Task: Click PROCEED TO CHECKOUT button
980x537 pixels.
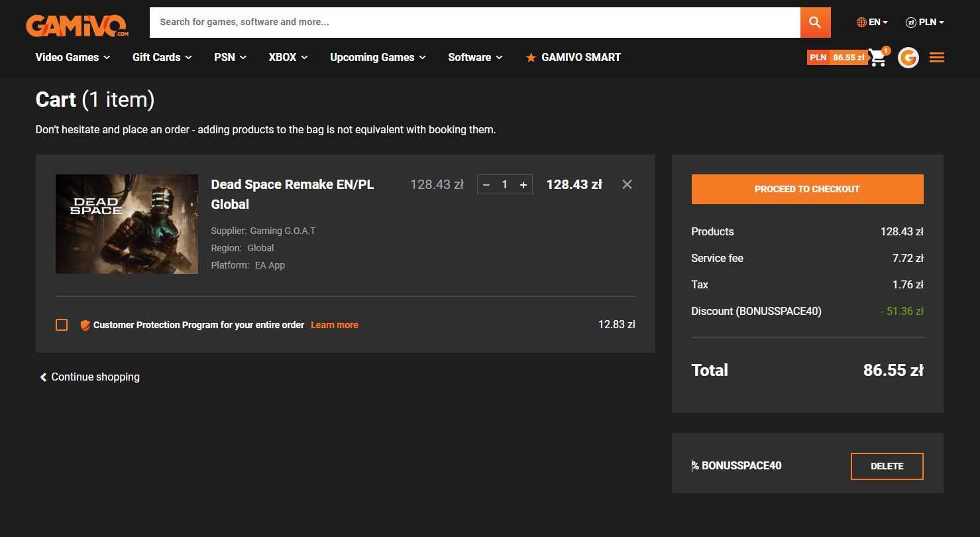Action: (807, 189)
